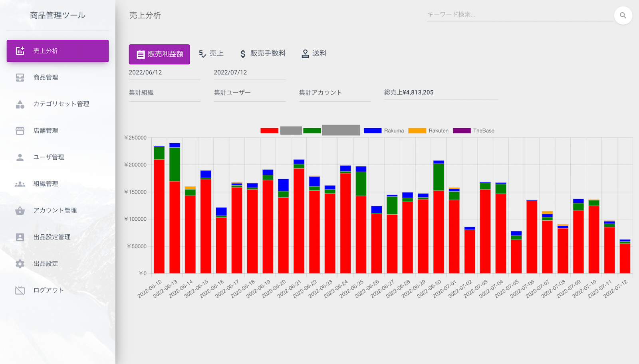The image size is (639, 364).
Task: Click the アカウント管理 basket icon
Action: pos(20,210)
